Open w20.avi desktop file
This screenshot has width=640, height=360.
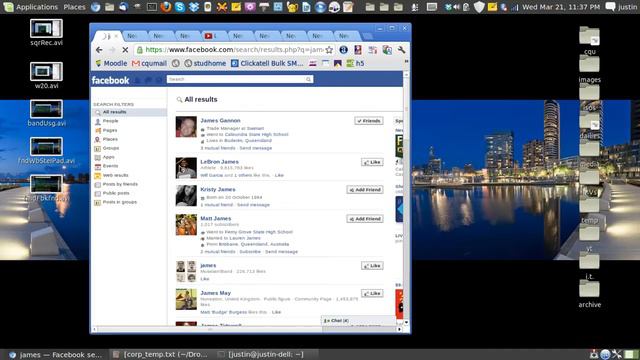46,76
